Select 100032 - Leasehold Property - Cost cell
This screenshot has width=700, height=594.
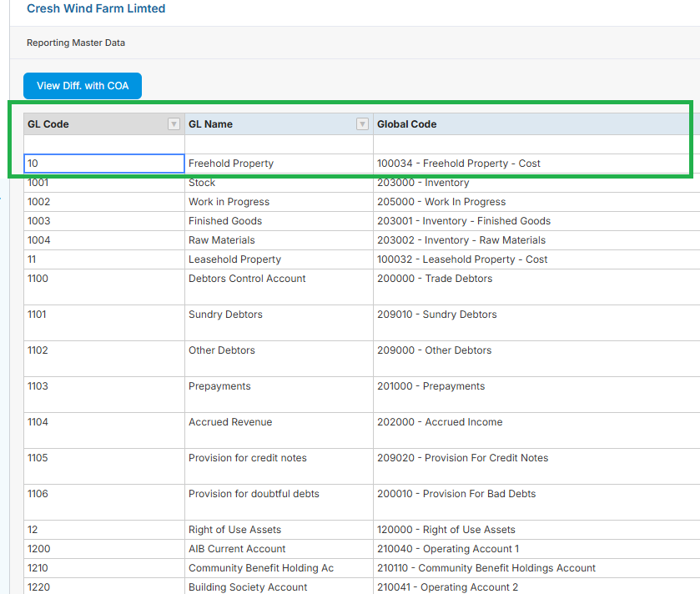[536, 259]
